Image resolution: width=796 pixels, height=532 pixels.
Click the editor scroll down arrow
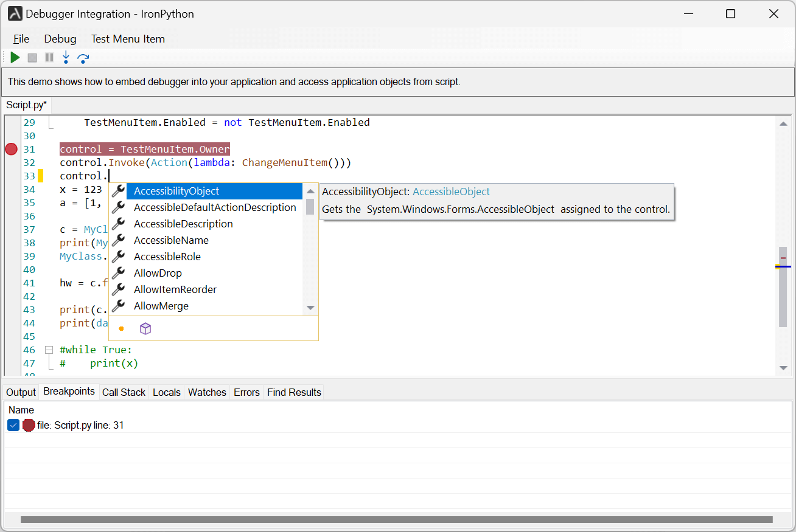(x=783, y=368)
